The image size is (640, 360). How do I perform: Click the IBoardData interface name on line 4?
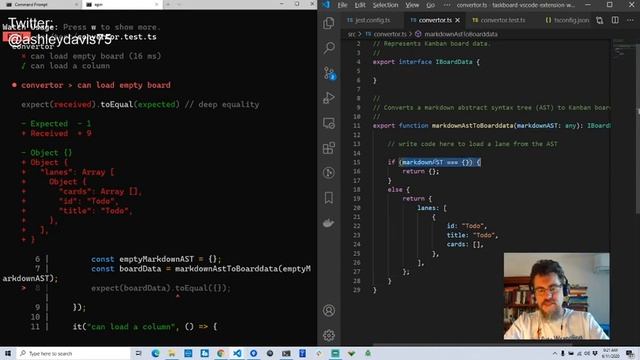[453, 62]
